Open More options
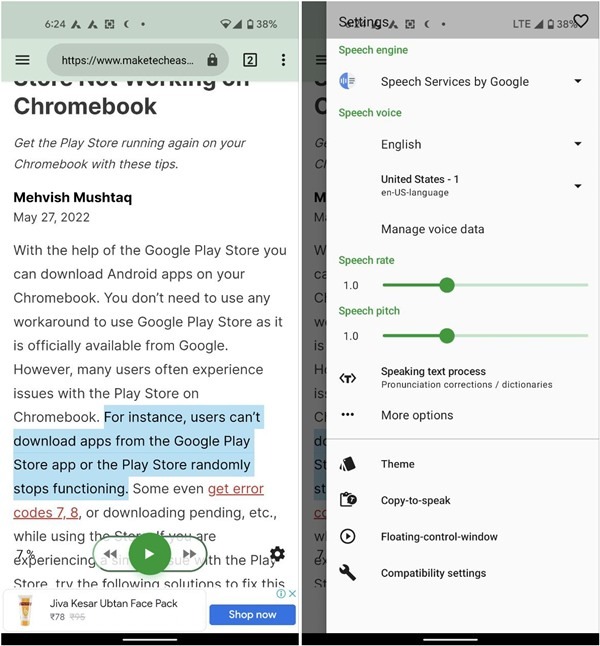The width and height of the screenshot is (600, 646). [x=417, y=415]
